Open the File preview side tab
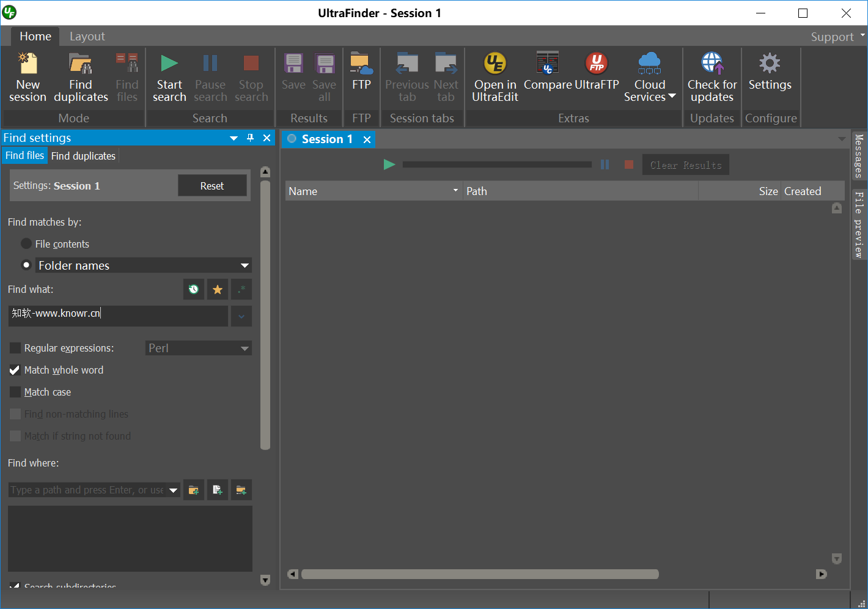Image resolution: width=868 pixels, height=609 pixels. (x=859, y=224)
